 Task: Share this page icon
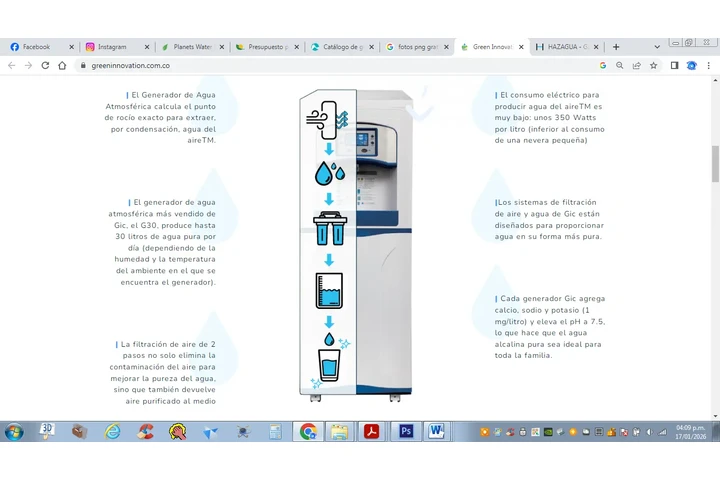click(636, 66)
